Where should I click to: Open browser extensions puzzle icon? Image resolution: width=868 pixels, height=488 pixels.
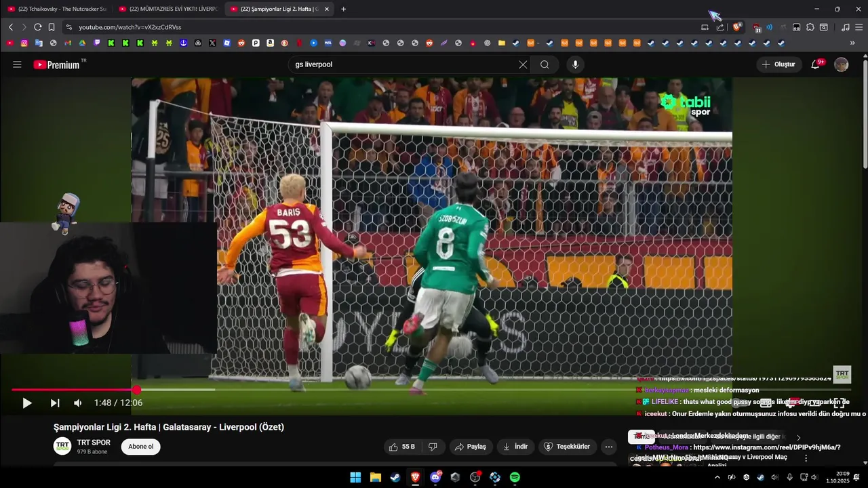(810, 27)
